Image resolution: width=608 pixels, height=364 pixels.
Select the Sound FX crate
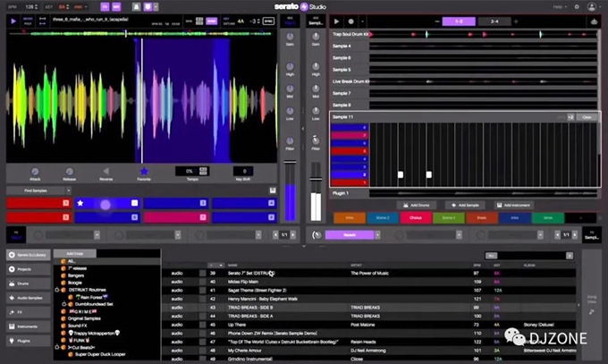77,326
